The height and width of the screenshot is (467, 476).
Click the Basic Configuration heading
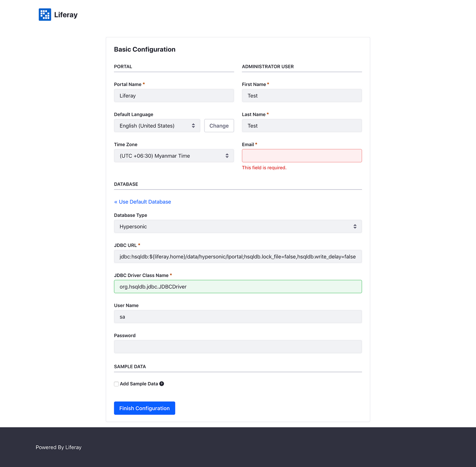(x=145, y=49)
